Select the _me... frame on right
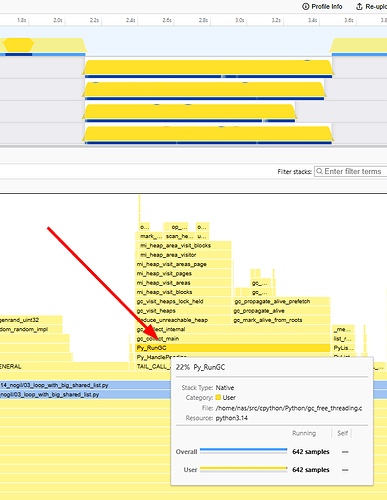The height and width of the screenshot is (500, 387). (343, 329)
